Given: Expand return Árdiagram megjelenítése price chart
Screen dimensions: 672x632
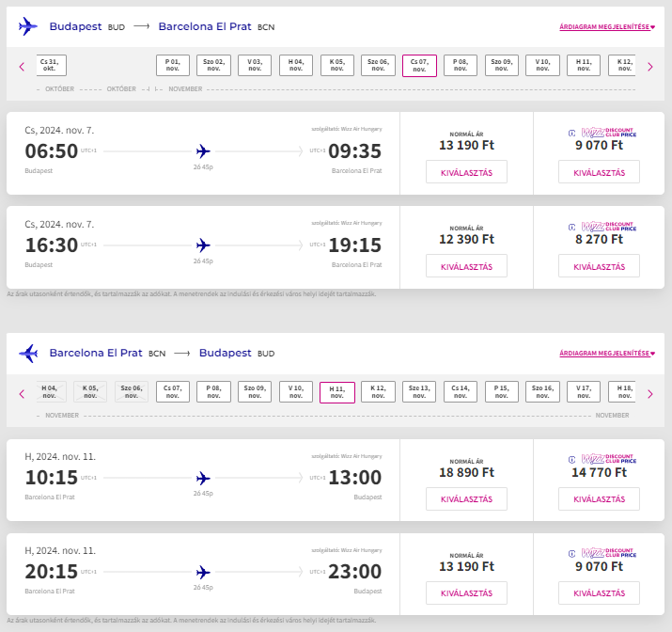Looking at the screenshot, I should pyautogui.click(x=607, y=354).
